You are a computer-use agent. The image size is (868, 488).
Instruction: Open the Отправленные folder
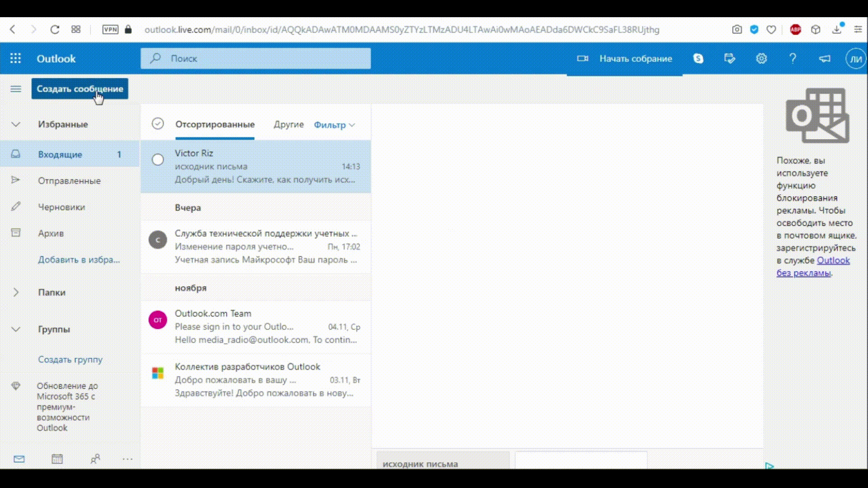coord(69,181)
